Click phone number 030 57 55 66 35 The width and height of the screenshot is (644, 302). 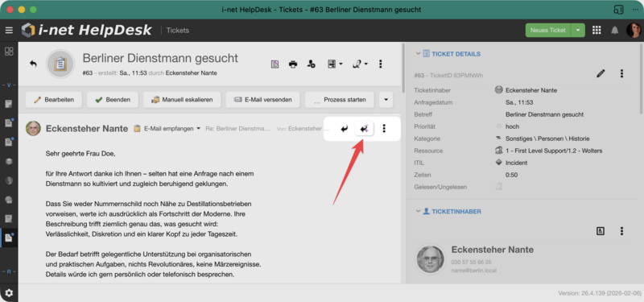coord(471,263)
